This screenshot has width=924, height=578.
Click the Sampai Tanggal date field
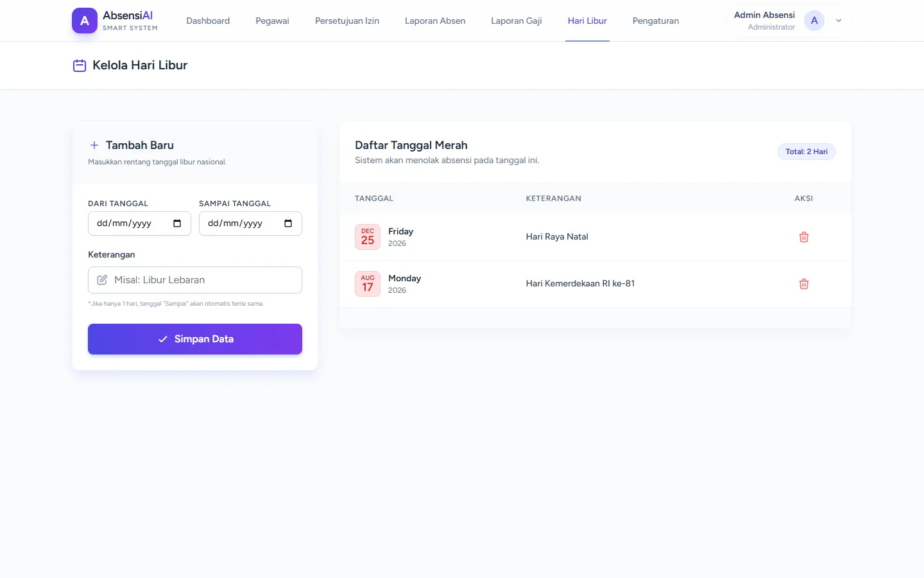tap(250, 223)
